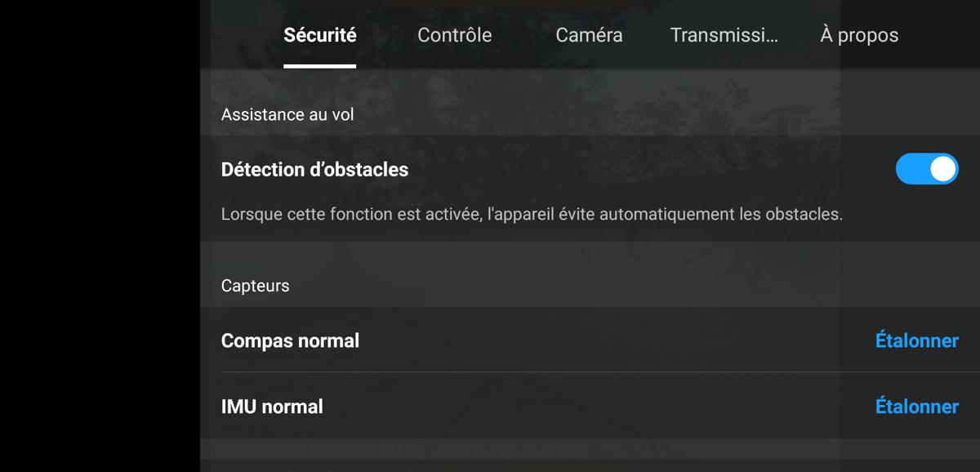The height and width of the screenshot is (472, 980).
Task: Click the obstacle avoidance description text
Action: click(x=532, y=215)
